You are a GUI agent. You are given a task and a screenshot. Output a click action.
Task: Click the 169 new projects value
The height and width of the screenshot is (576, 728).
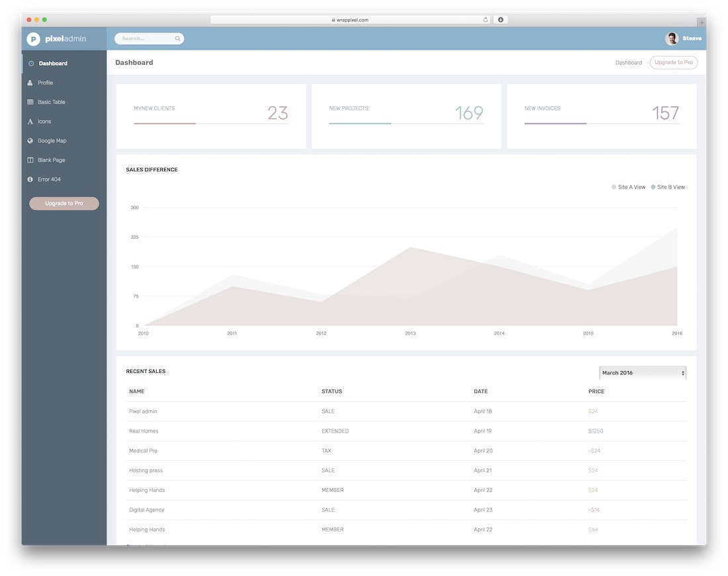tap(469, 113)
